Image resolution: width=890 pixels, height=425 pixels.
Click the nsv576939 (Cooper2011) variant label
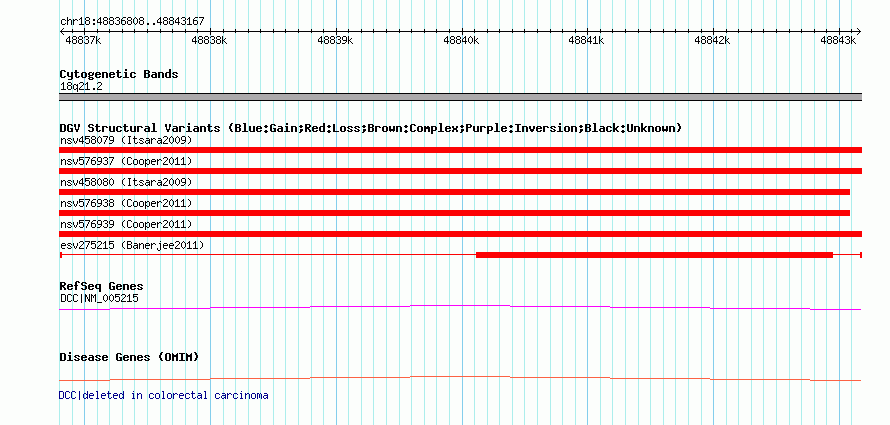(x=126, y=224)
